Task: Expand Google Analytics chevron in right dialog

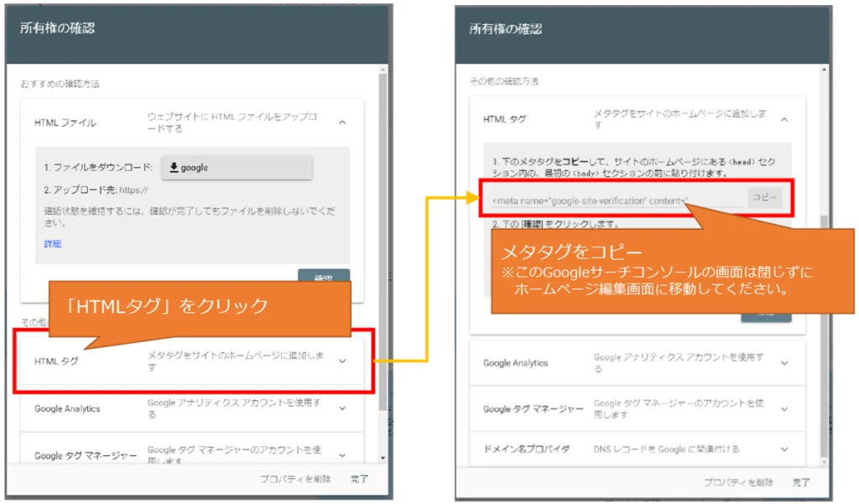Action: [x=784, y=363]
